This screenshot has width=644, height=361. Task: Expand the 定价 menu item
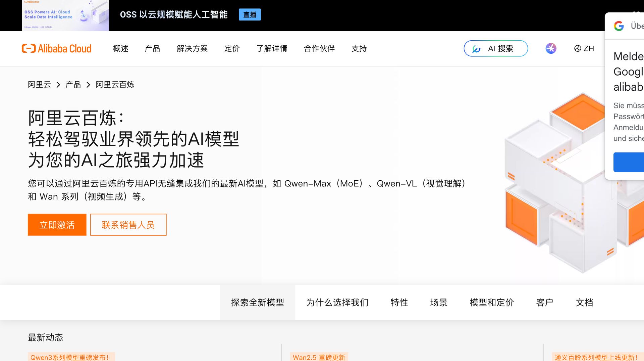click(x=232, y=49)
